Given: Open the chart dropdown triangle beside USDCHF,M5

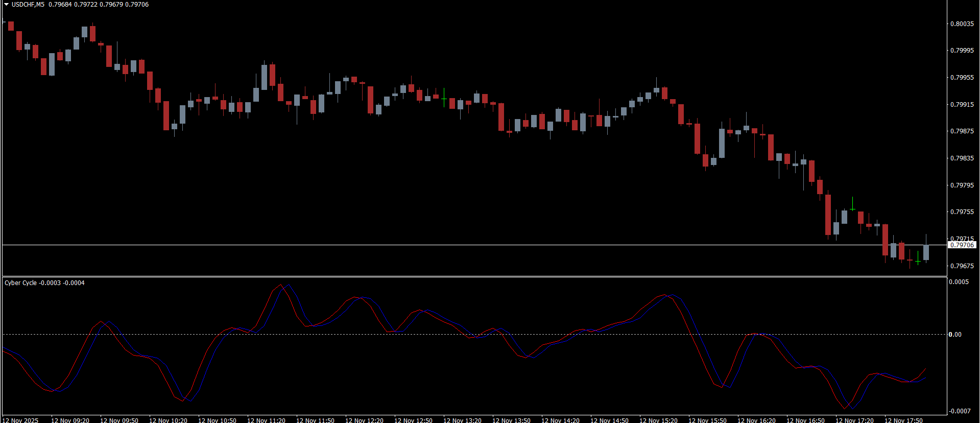Looking at the screenshot, I should pyautogui.click(x=6, y=5).
